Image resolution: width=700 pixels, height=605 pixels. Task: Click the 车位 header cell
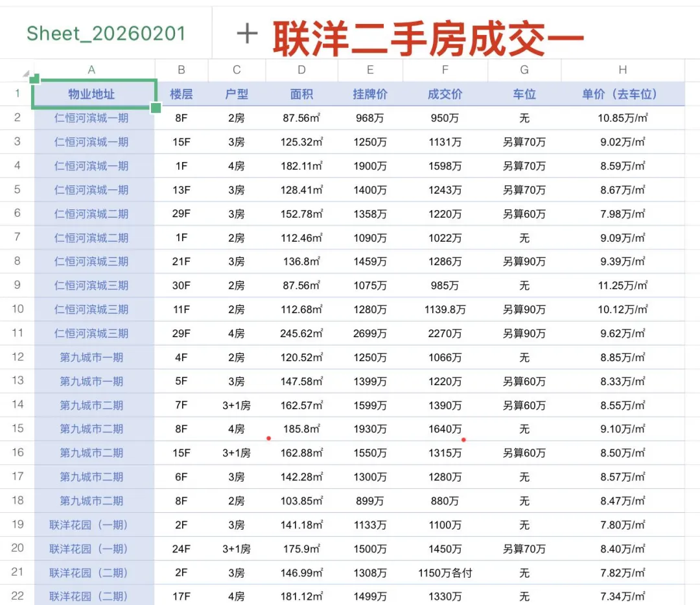(x=524, y=94)
